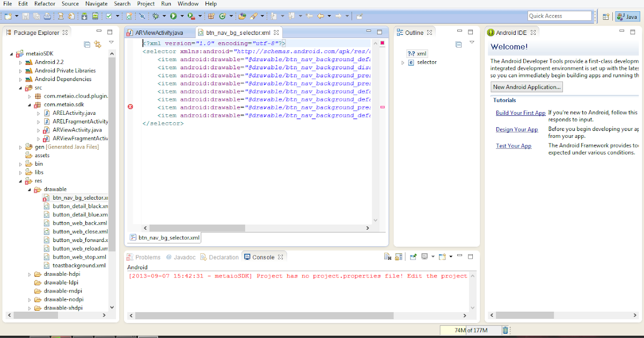This screenshot has height=338, width=644.
Task: Click the garbage collector trash icon
Action: (505, 330)
